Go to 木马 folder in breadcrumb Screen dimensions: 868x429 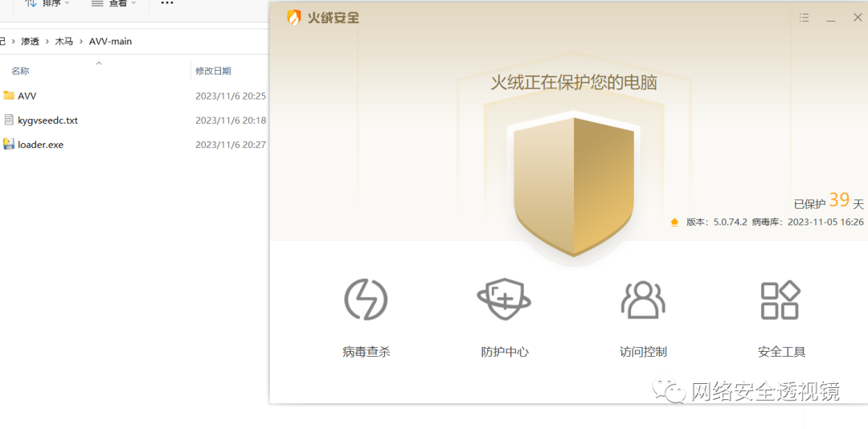(63, 42)
